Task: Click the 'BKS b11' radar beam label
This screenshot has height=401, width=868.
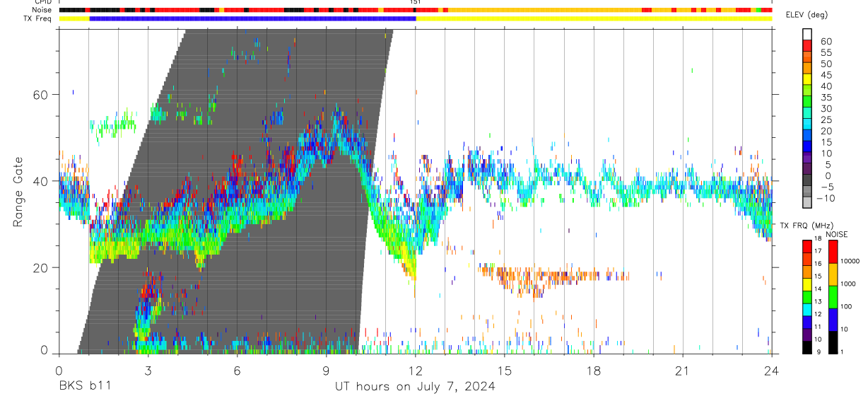Action: (84, 386)
